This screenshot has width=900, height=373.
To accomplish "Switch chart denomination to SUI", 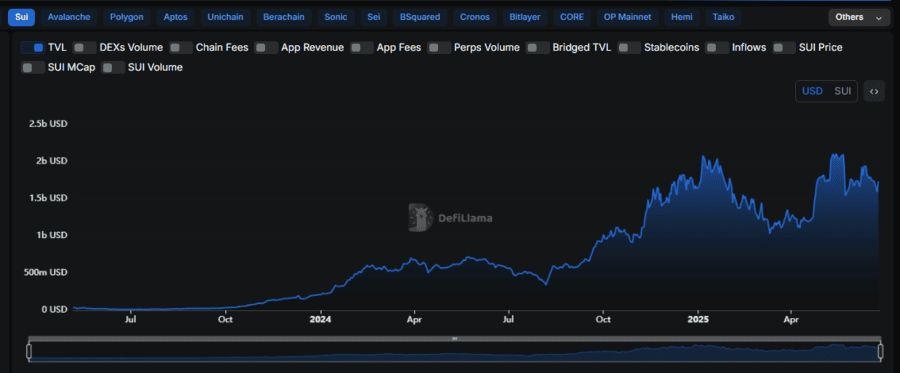I will 843,91.
